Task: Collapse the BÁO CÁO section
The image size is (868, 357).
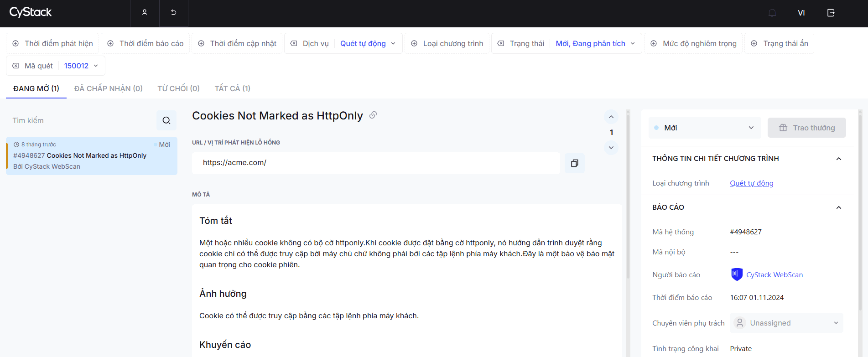Action: (838, 207)
